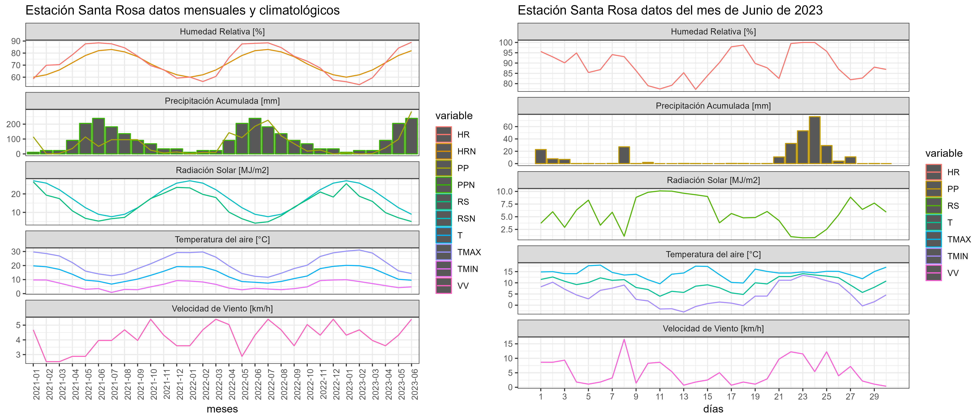
Task: Click the VV legend key in right legend
Action: [934, 273]
